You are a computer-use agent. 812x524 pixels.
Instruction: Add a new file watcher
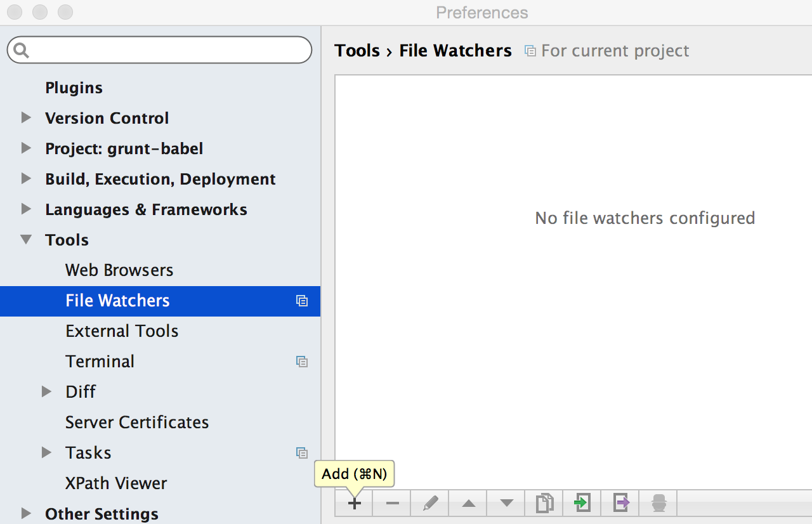(353, 503)
